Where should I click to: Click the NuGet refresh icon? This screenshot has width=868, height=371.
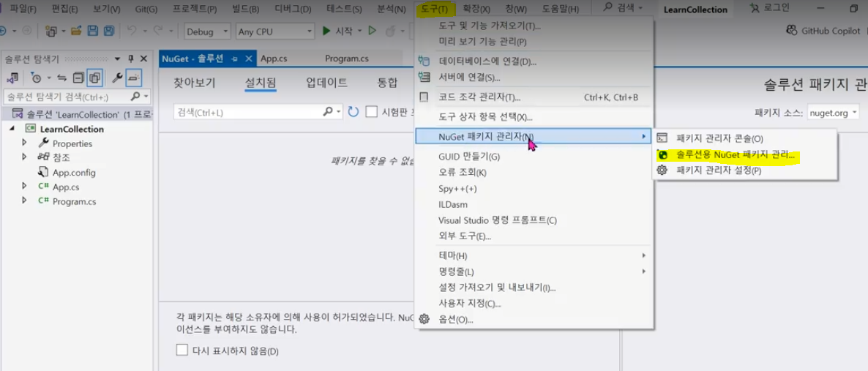click(x=353, y=112)
